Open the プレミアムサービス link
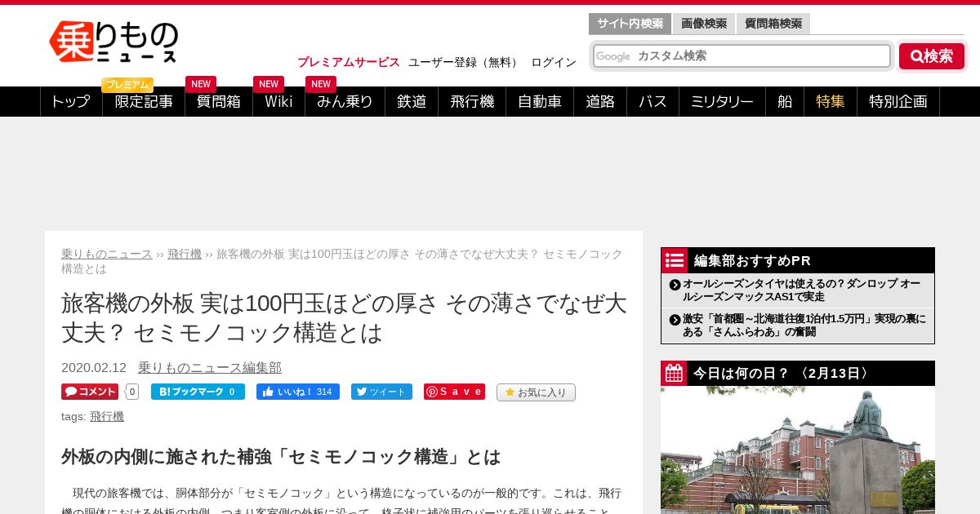Screen dimensions: 980x514 click(349, 62)
